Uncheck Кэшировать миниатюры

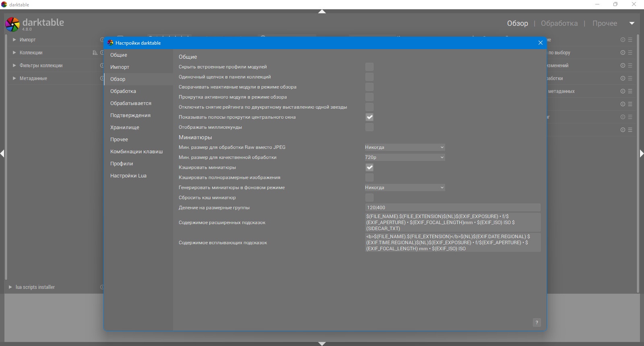coord(369,167)
